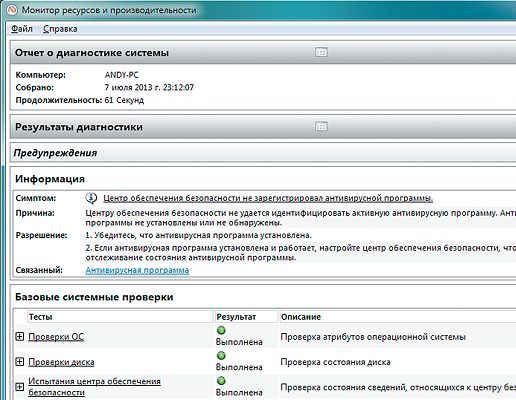Expand the Проверки диска plus box
The width and height of the screenshot is (516, 400).
coord(20,362)
